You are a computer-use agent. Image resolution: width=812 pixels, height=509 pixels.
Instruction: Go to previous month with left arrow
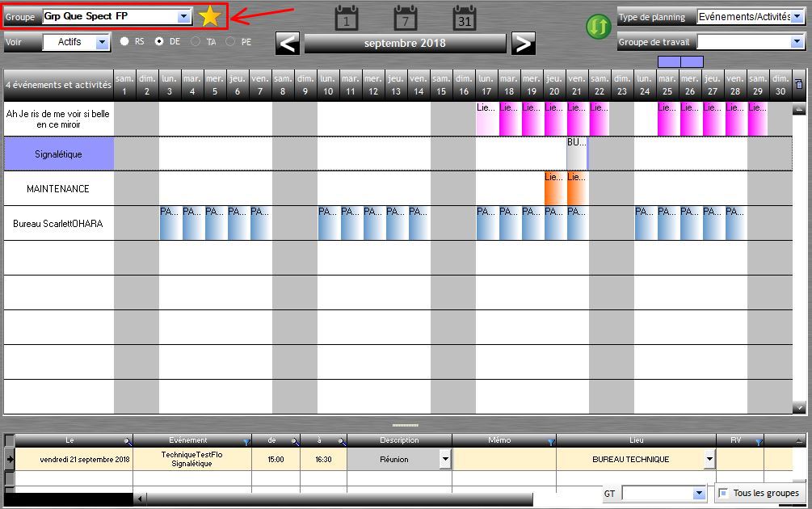[x=288, y=44]
